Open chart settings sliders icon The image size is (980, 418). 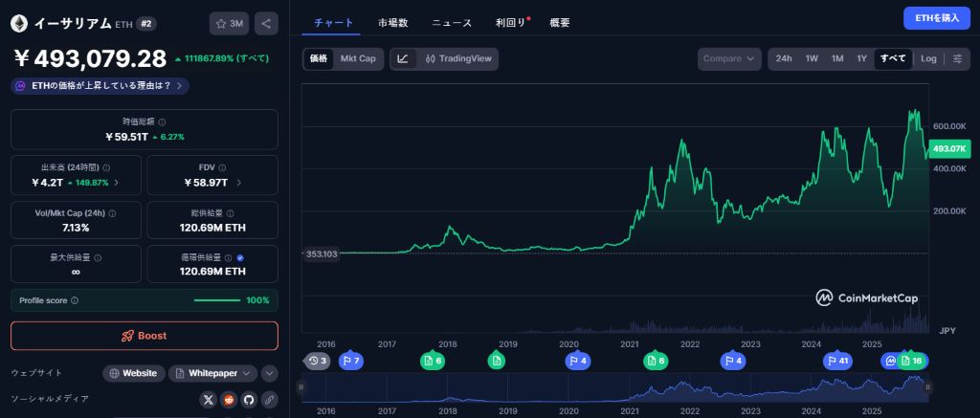click(957, 59)
